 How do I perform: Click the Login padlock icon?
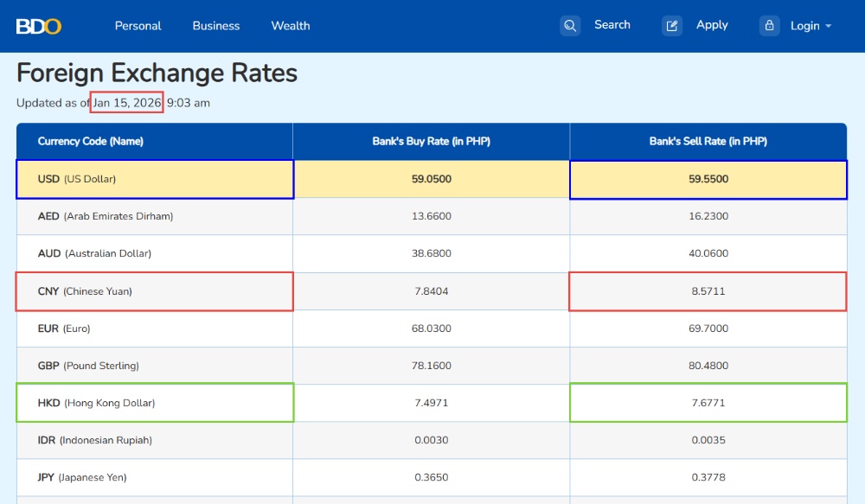tap(770, 26)
